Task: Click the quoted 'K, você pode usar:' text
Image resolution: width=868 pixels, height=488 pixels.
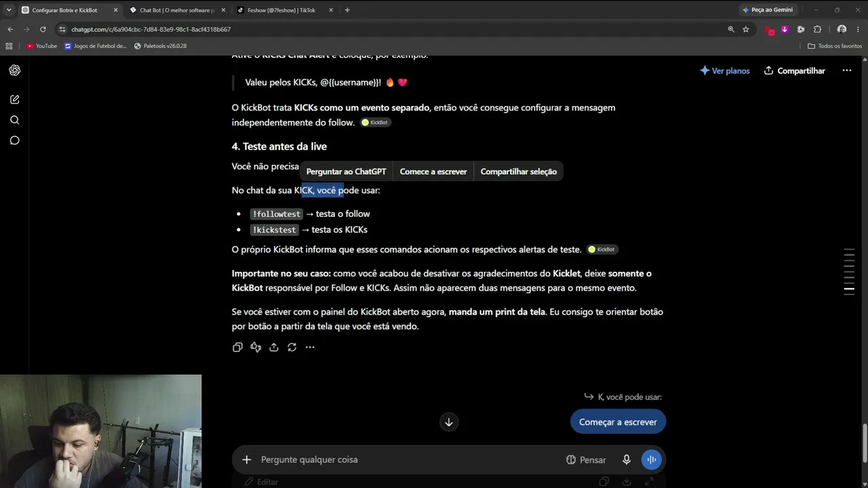Action: pos(629,397)
